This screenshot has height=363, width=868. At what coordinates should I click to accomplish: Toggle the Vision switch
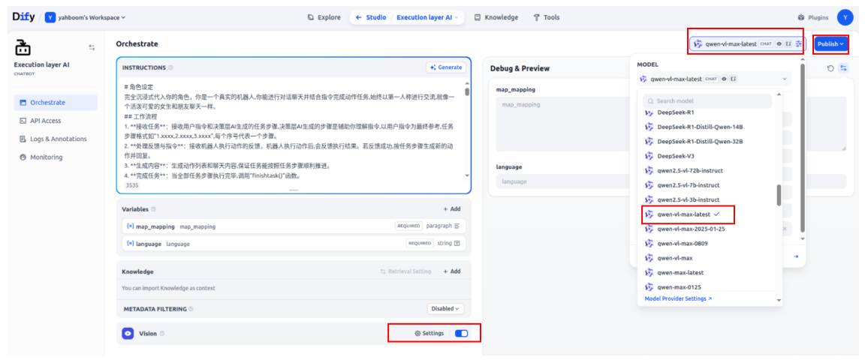(x=461, y=334)
